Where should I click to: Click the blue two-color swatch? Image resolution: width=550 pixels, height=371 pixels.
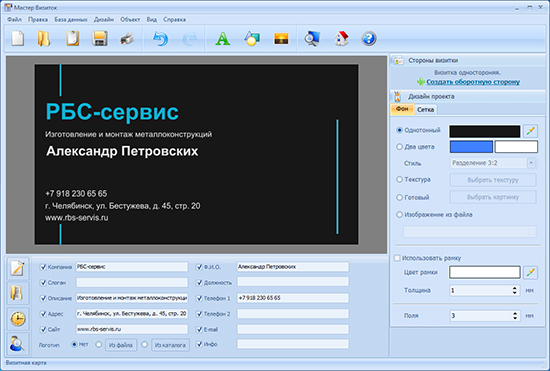pyautogui.click(x=471, y=147)
